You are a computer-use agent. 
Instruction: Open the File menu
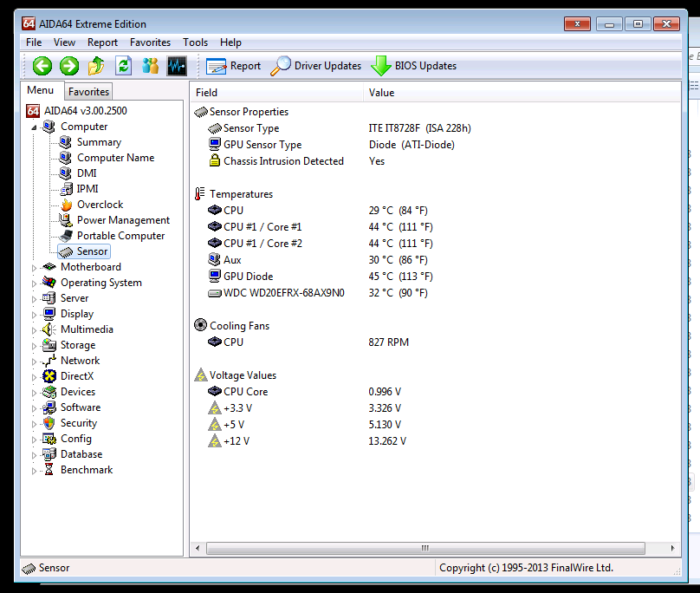coord(34,42)
